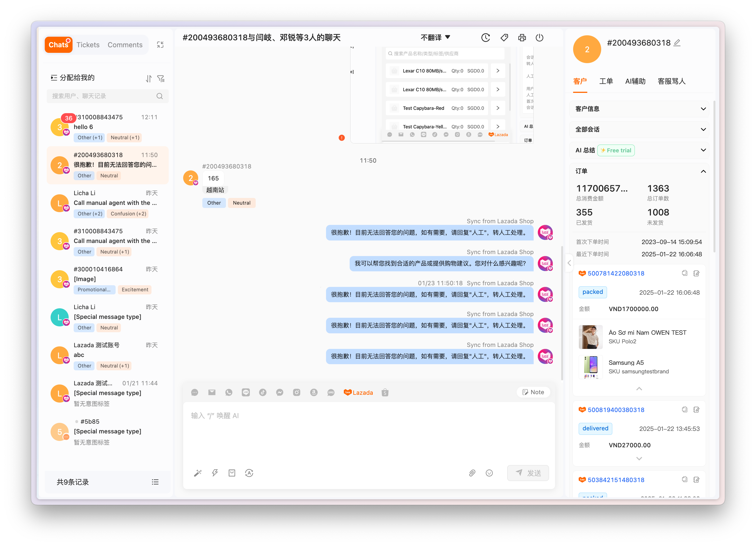Click the sort icon in chat list

[149, 78]
